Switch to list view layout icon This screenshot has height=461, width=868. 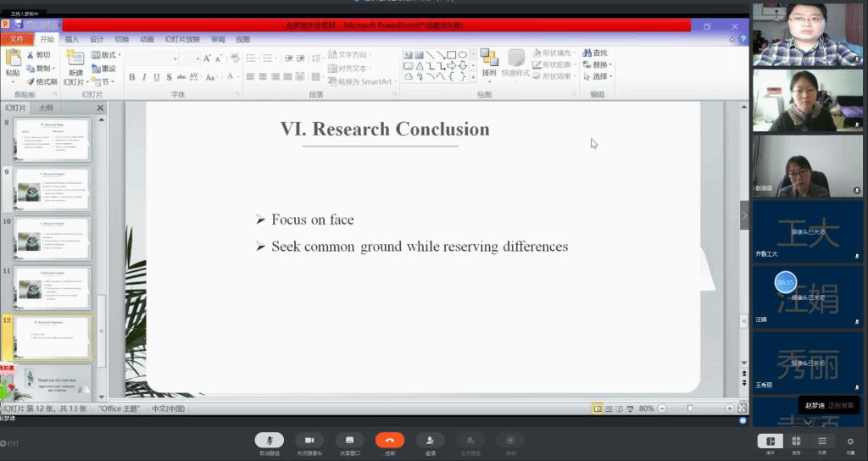click(822, 441)
